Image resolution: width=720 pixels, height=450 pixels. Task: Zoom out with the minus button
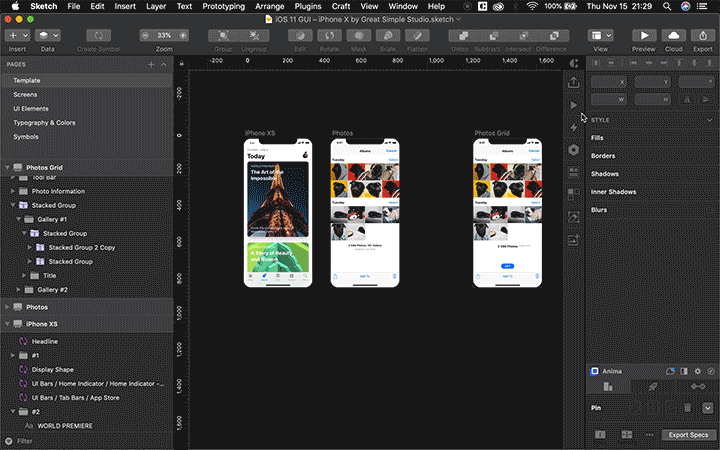[146, 35]
